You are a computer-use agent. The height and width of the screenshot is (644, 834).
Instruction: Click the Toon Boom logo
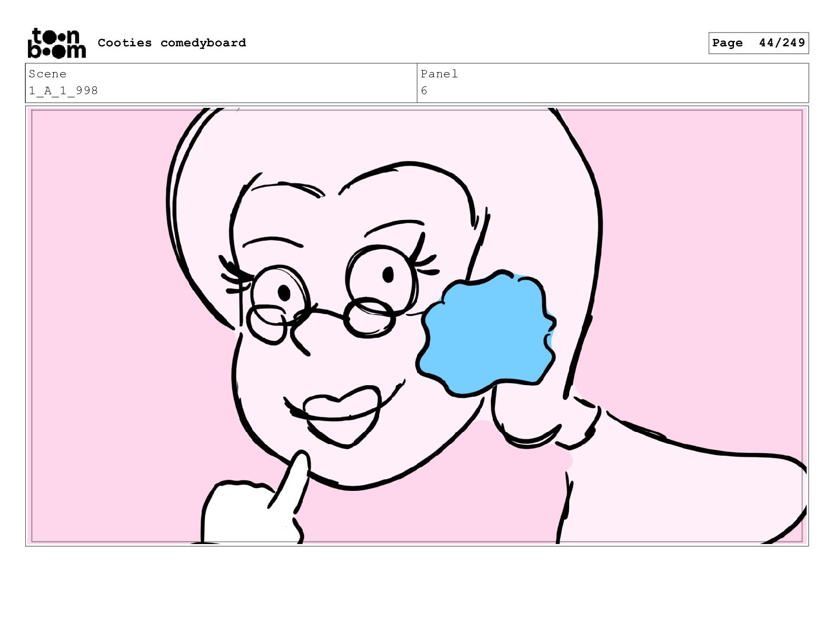pyautogui.click(x=56, y=43)
